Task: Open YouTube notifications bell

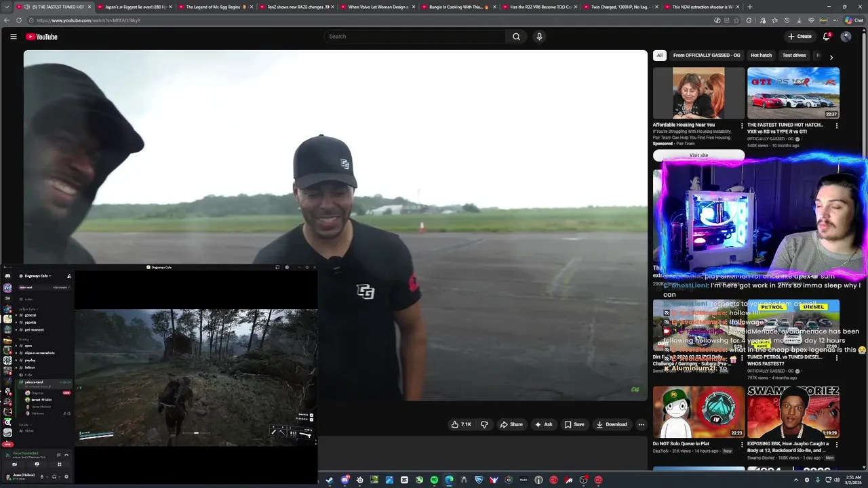Action: pyautogui.click(x=826, y=37)
